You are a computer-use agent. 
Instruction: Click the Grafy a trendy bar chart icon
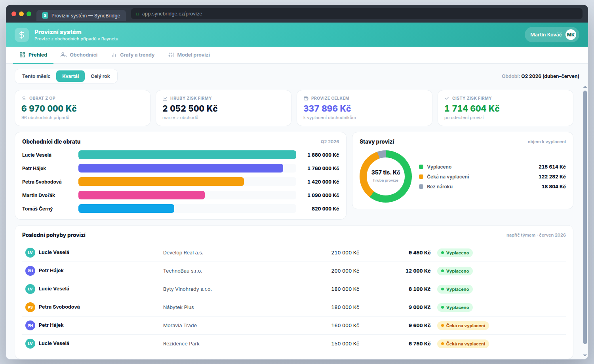(x=114, y=55)
